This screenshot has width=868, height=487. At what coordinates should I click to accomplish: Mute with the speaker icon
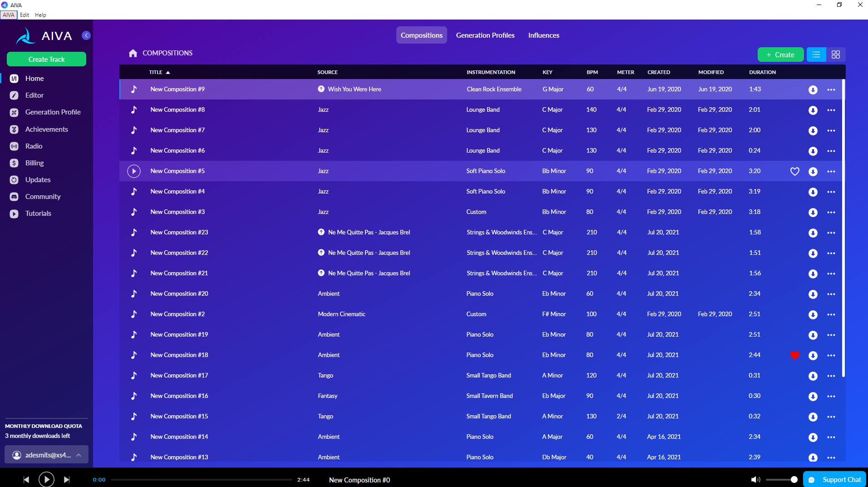tap(755, 480)
